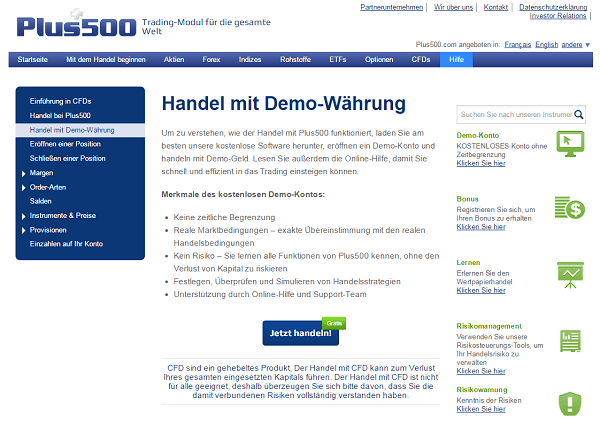Viewport: 600px width, 421px height.
Task: Expand the Order-Arten sidebar section
Action: (23, 188)
